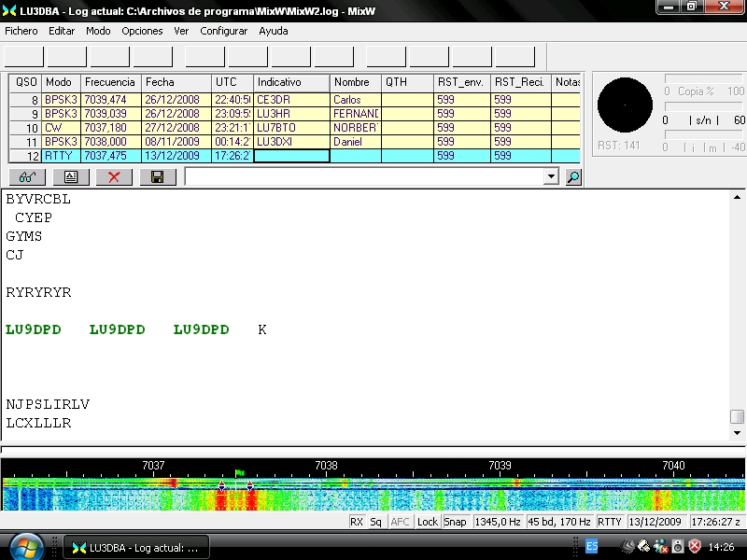Toggle Sq squelch in status bar

pos(375,522)
